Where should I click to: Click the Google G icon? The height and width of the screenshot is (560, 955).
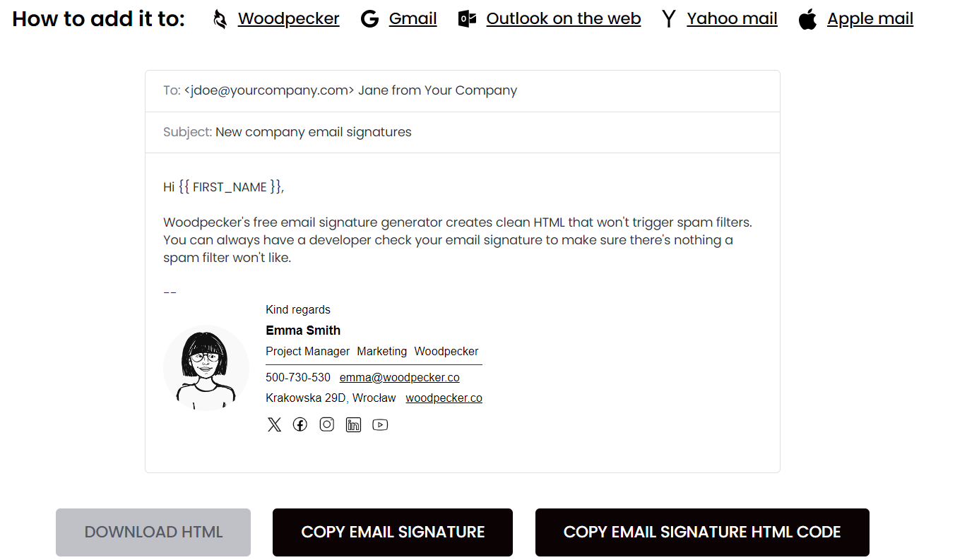tap(369, 19)
